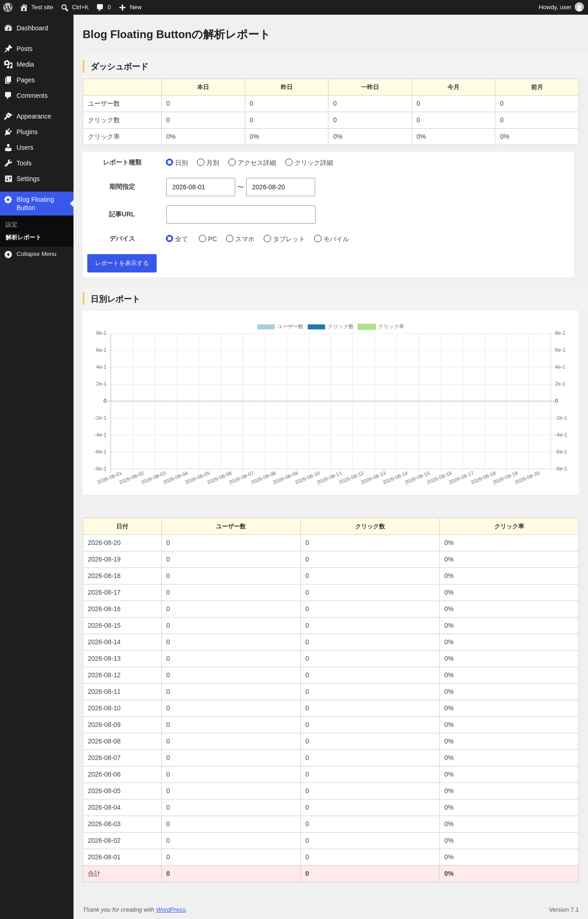Click the WordPress logo icon
The height and width of the screenshot is (919, 588).
click(x=8, y=7)
